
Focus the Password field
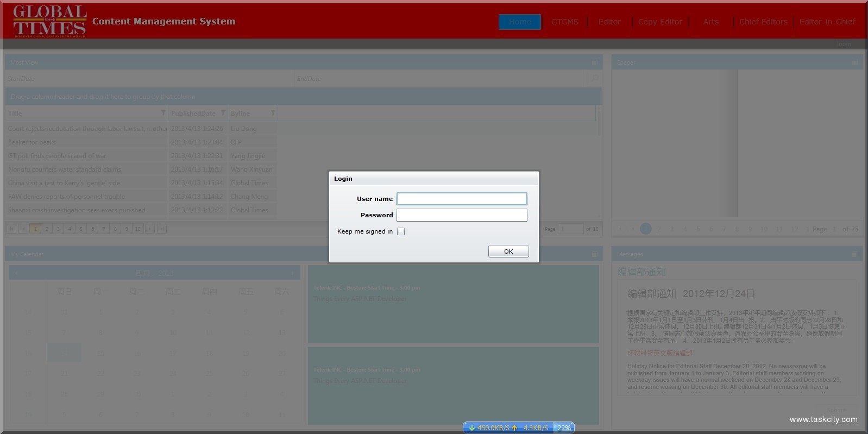point(462,215)
